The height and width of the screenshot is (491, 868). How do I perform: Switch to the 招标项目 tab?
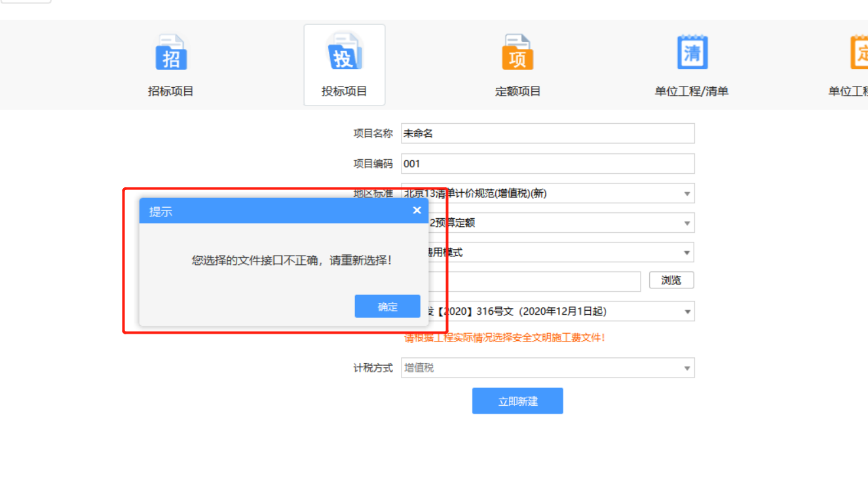pyautogui.click(x=170, y=90)
